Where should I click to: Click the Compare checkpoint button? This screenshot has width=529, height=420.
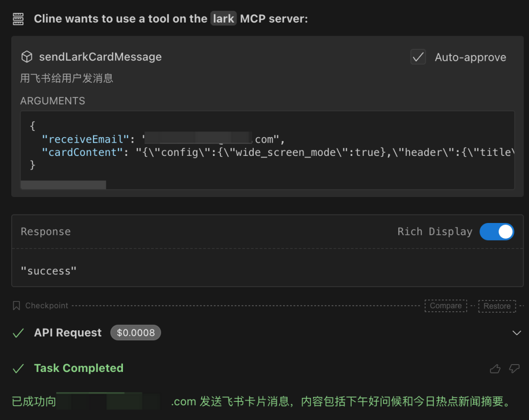(x=446, y=306)
